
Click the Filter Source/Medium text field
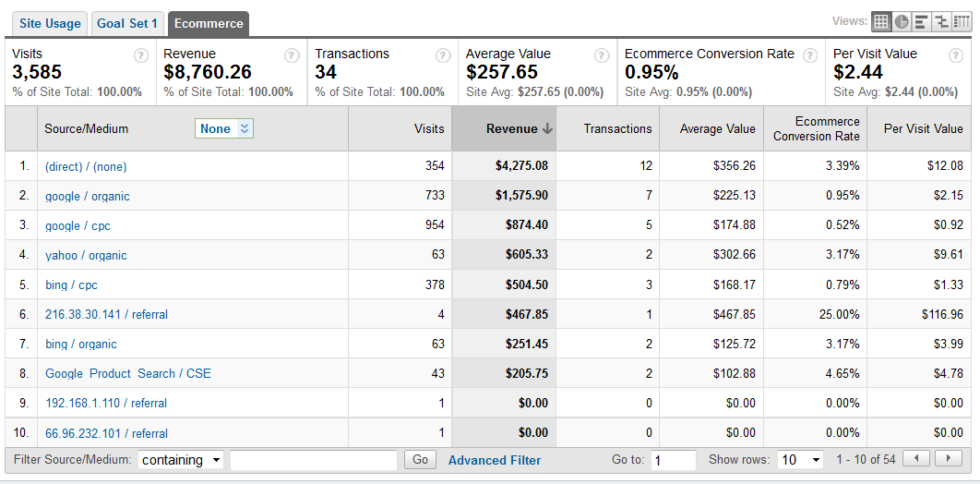point(313,460)
